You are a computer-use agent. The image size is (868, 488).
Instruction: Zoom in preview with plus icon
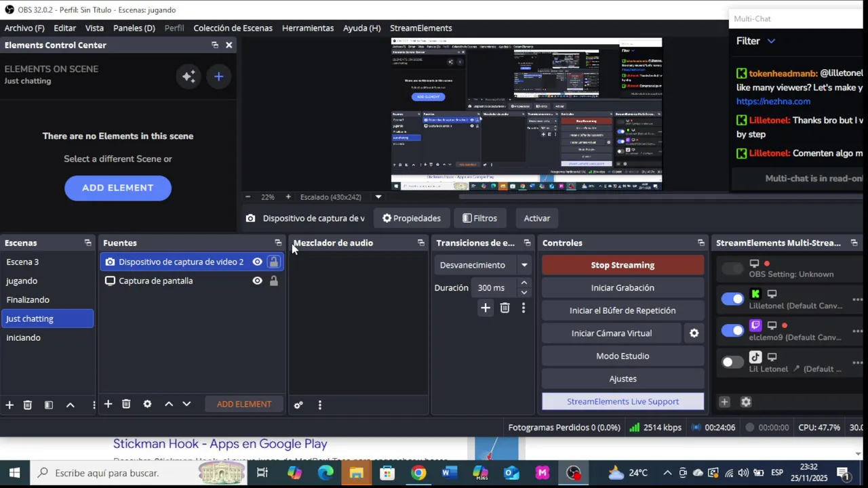click(x=288, y=197)
